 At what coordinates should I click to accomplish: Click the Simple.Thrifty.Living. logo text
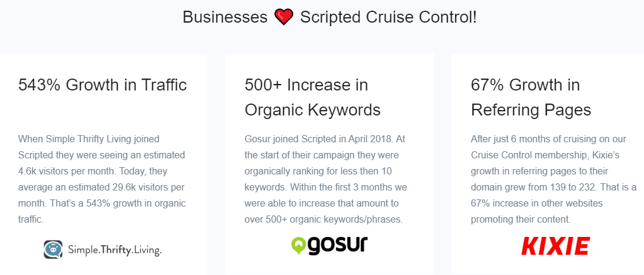pyautogui.click(x=115, y=250)
